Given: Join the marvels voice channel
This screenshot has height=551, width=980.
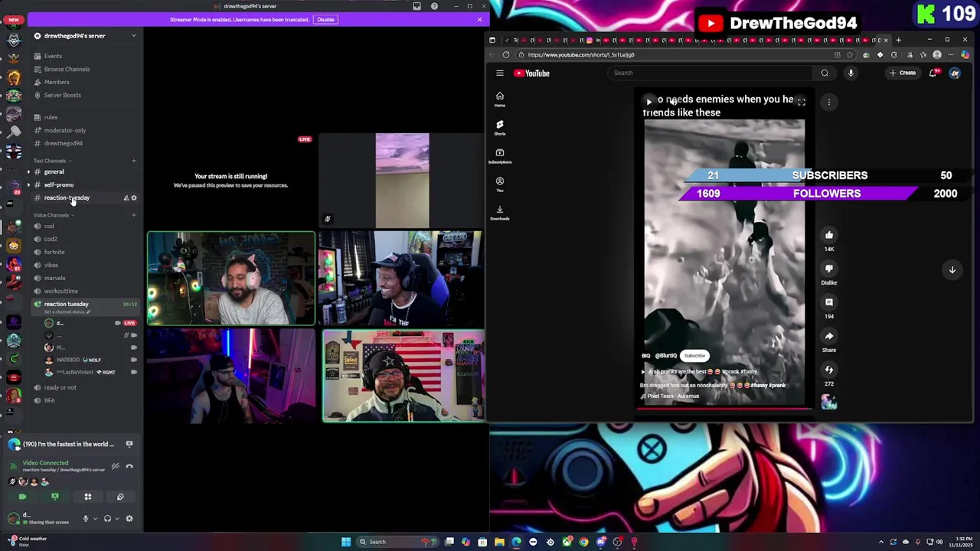Looking at the screenshot, I should [x=54, y=278].
